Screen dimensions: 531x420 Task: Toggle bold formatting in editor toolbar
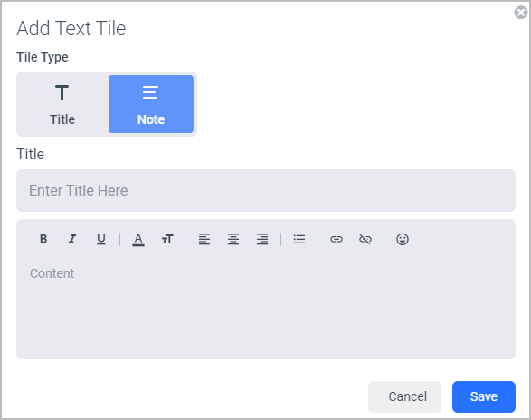43,239
